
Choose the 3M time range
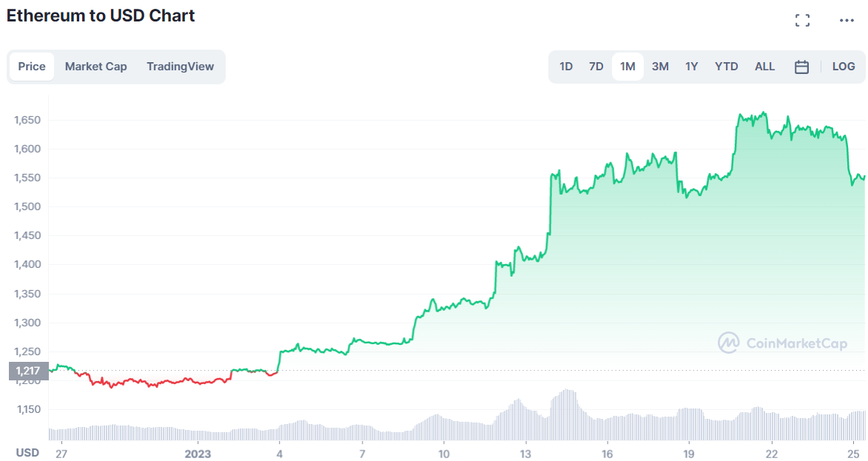(x=660, y=67)
